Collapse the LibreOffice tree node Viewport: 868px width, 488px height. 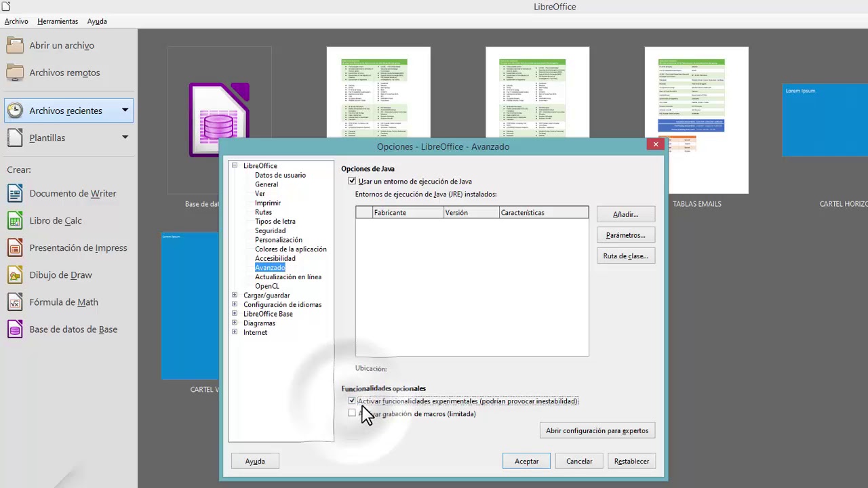pyautogui.click(x=235, y=165)
